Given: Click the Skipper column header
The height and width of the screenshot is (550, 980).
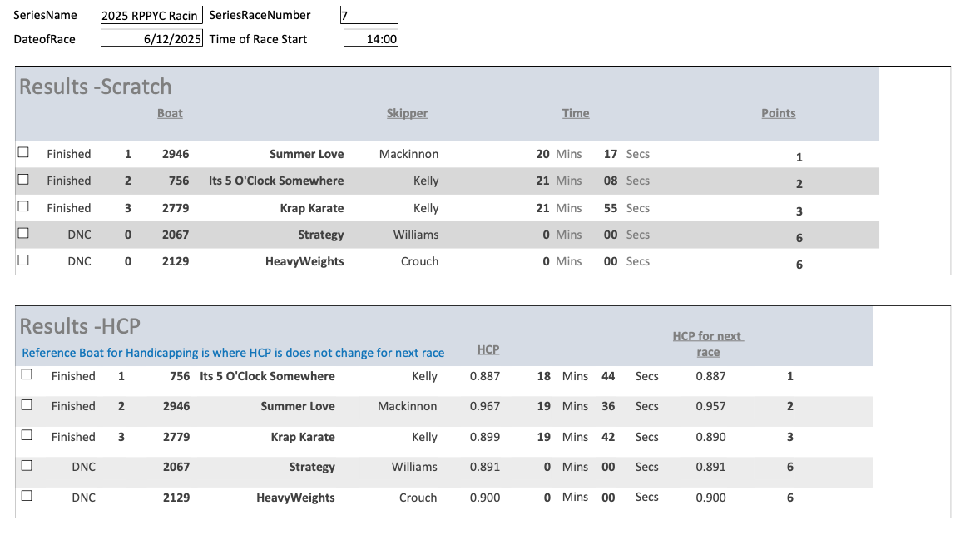Looking at the screenshot, I should (x=407, y=113).
